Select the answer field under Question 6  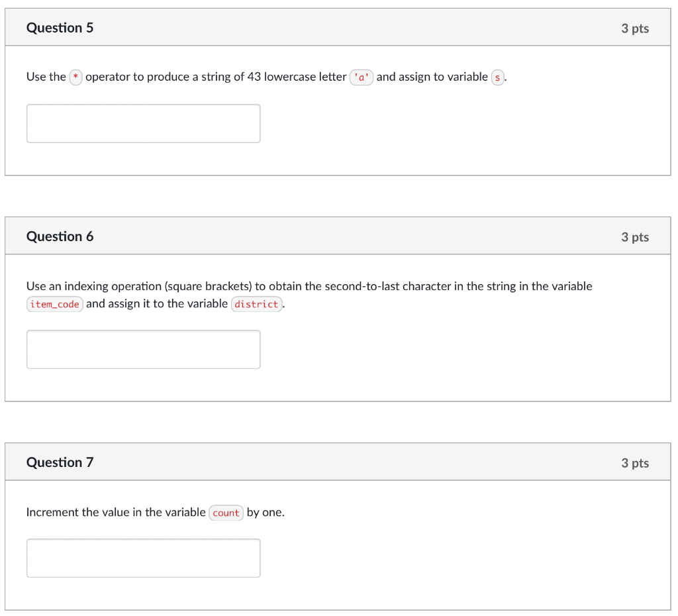(x=143, y=349)
